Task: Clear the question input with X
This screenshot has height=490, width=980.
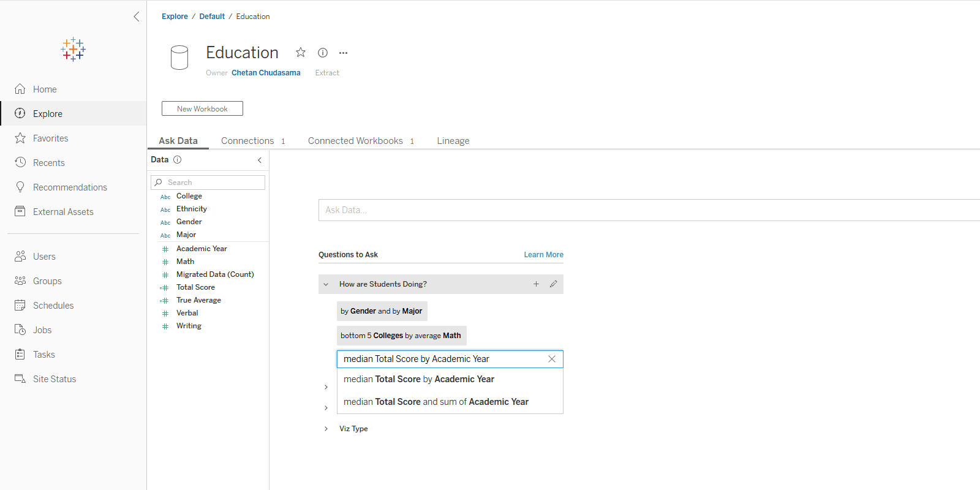Action: coord(552,359)
